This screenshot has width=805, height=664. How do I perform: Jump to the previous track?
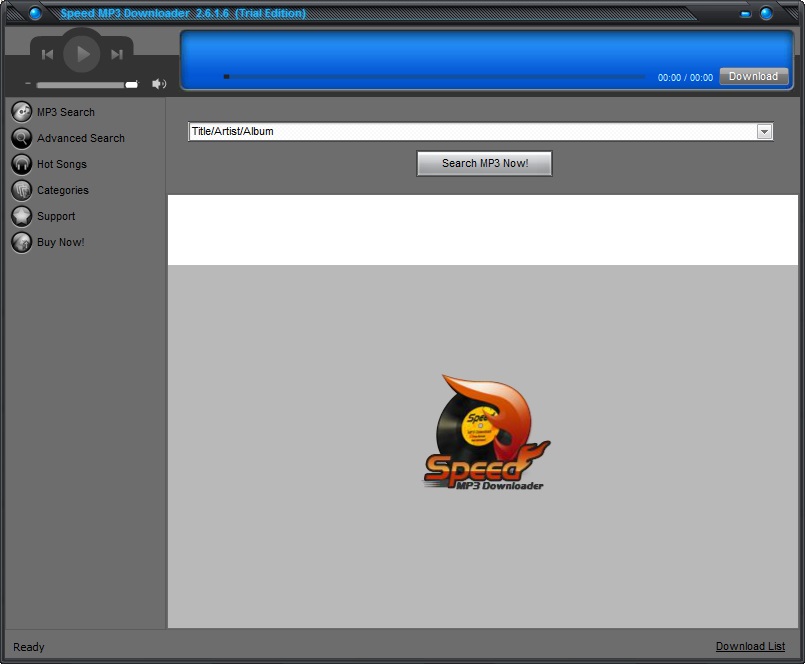[48, 54]
